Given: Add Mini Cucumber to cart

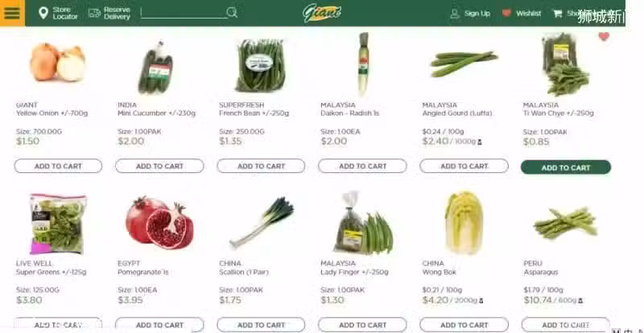Looking at the screenshot, I should click(159, 166).
